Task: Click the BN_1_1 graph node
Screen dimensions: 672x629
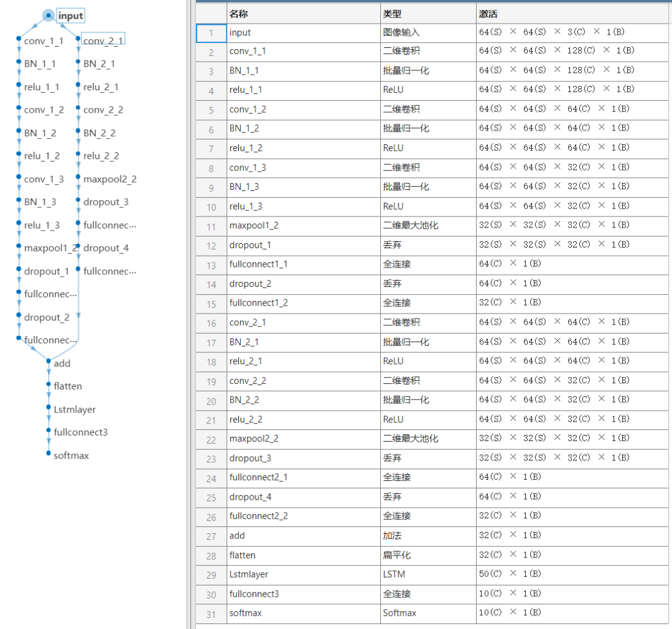Action: tap(40, 64)
